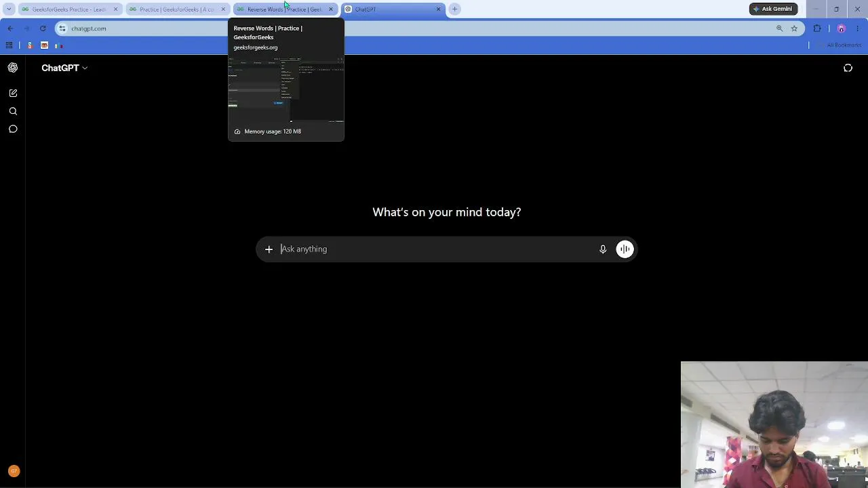This screenshot has width=868, height=488.
Task: Open the chat bubble icon in sidebar
Action: pyautogui.click(x=13, y=129)
